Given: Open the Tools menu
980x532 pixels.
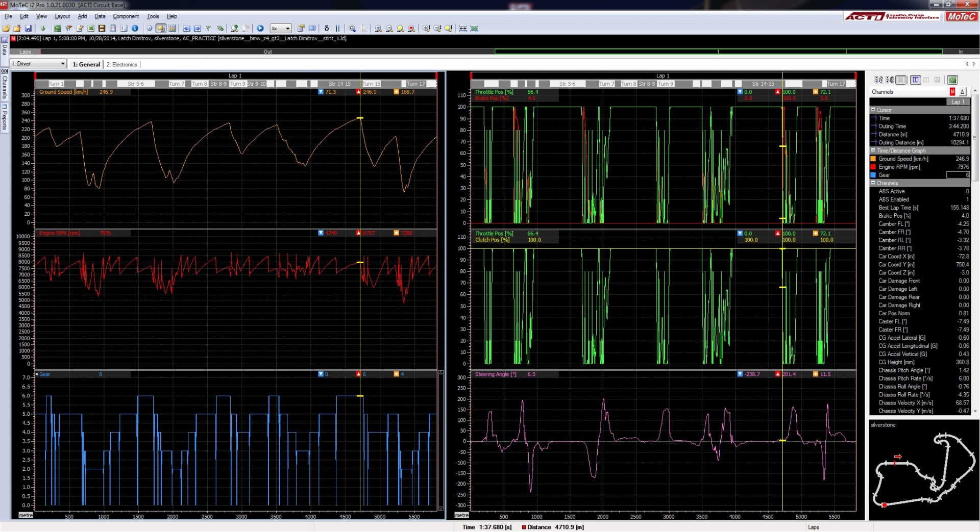Looking at the screenshot, I should coord(153,16).
